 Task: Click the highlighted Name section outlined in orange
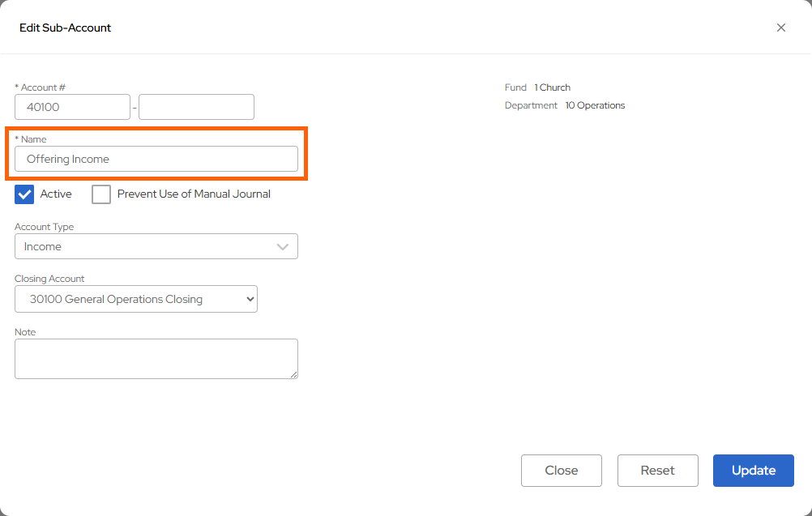tap(156, 152)
